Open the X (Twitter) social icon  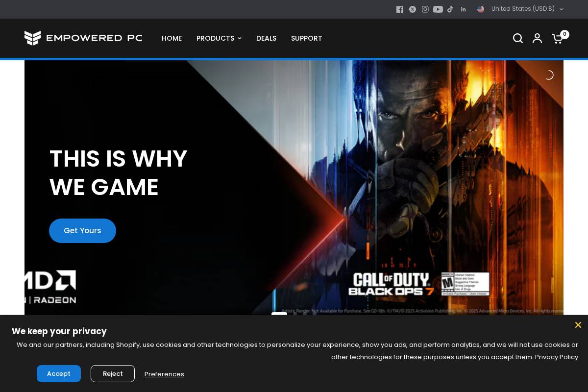413,9
